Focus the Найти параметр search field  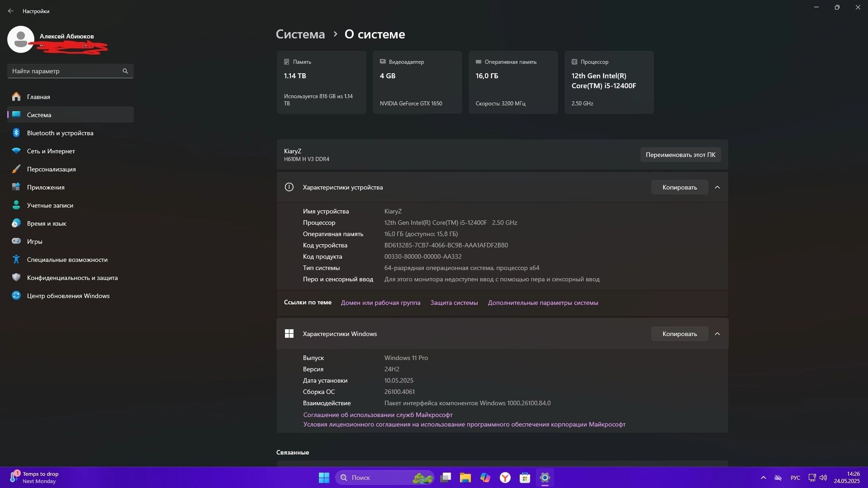pos(70,71)
